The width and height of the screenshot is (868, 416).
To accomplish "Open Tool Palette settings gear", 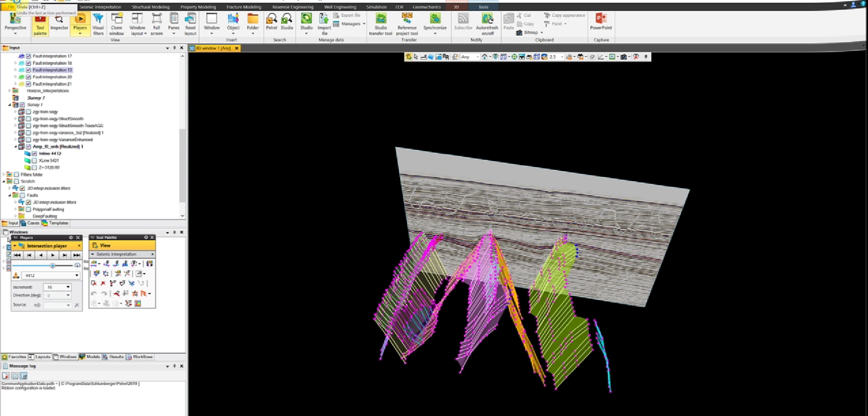I will (x=146, y=237).
